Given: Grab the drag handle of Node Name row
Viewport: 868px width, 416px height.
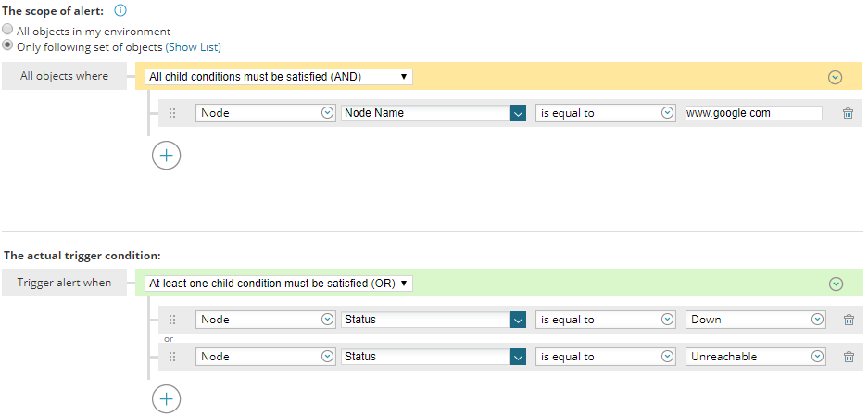Looking at the screenshot, I should (x=172, y=113).
